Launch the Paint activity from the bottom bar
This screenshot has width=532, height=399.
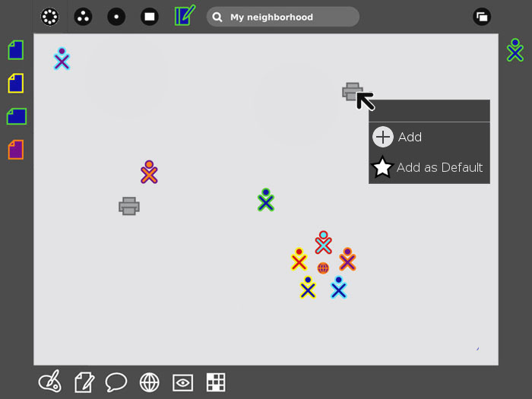point(49,382)
